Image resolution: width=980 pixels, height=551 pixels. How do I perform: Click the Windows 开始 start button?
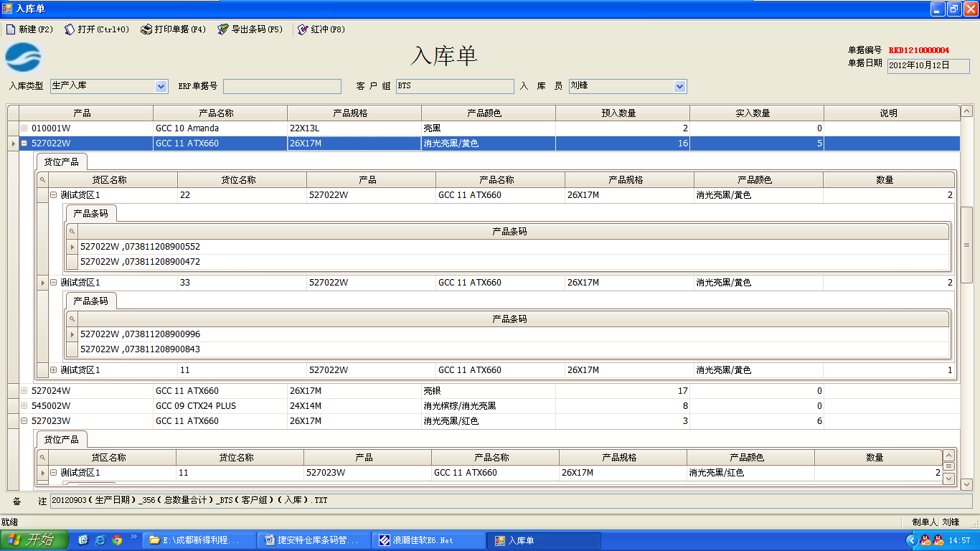(x=34, y=540)
